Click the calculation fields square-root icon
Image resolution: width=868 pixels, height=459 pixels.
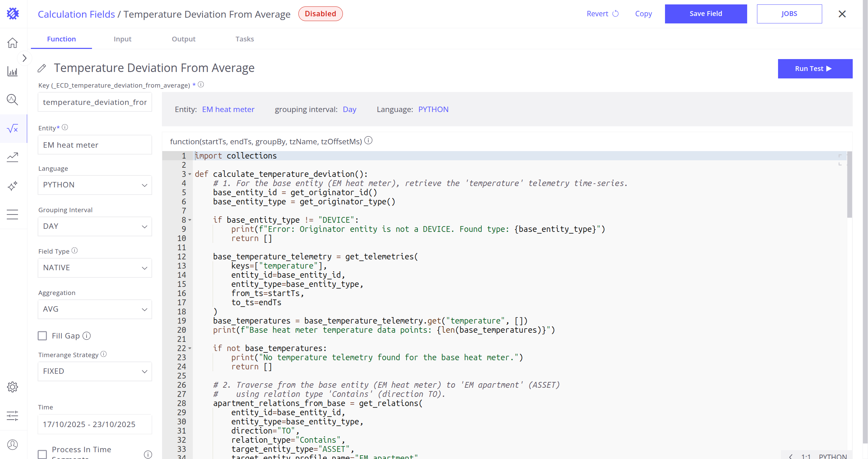tap(13, 129)
